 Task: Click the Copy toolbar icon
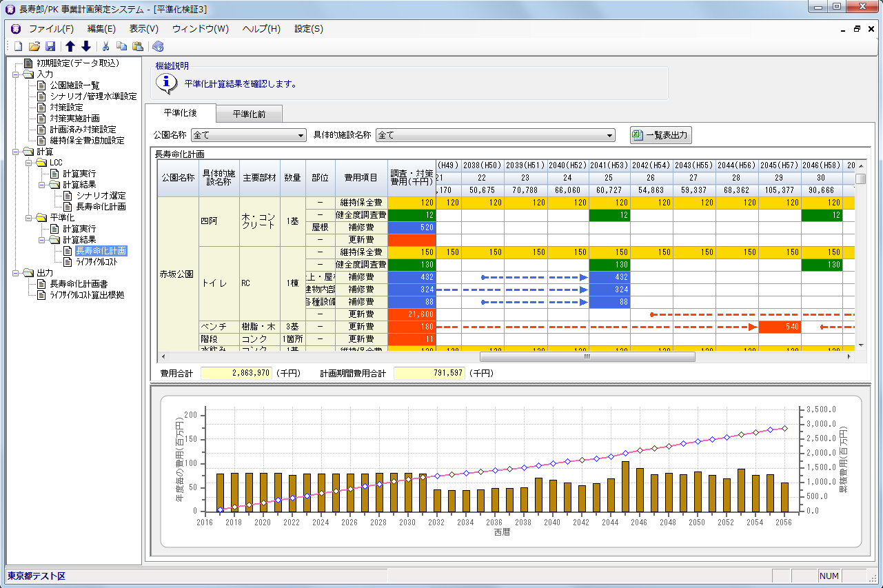[x=121, y=46]
